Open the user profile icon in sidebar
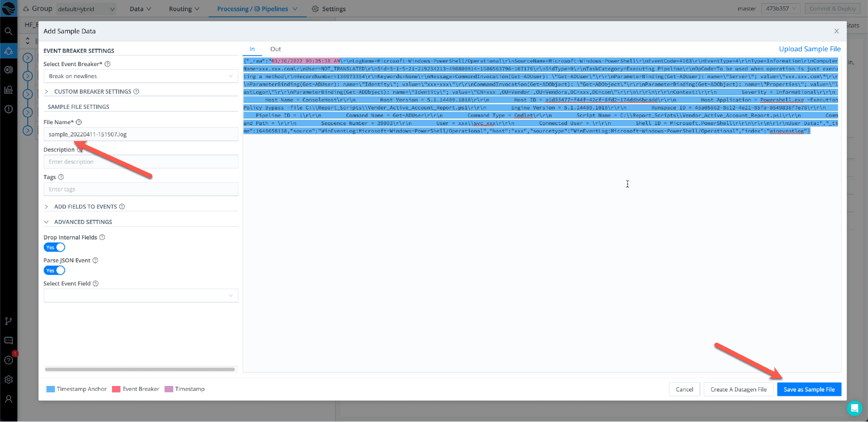Image resolution: width=868 pixels, height=422 pixels. (x=8, y=399)
